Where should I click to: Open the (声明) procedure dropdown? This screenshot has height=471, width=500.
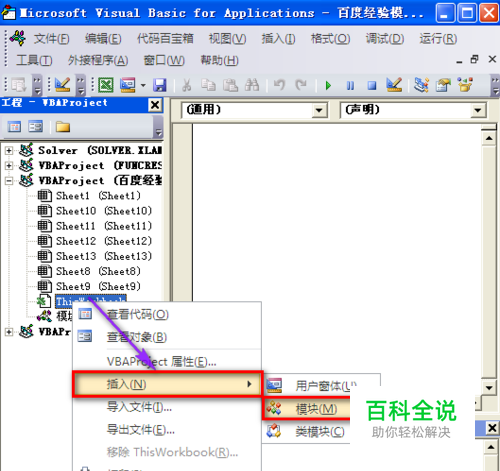[478, 110]
